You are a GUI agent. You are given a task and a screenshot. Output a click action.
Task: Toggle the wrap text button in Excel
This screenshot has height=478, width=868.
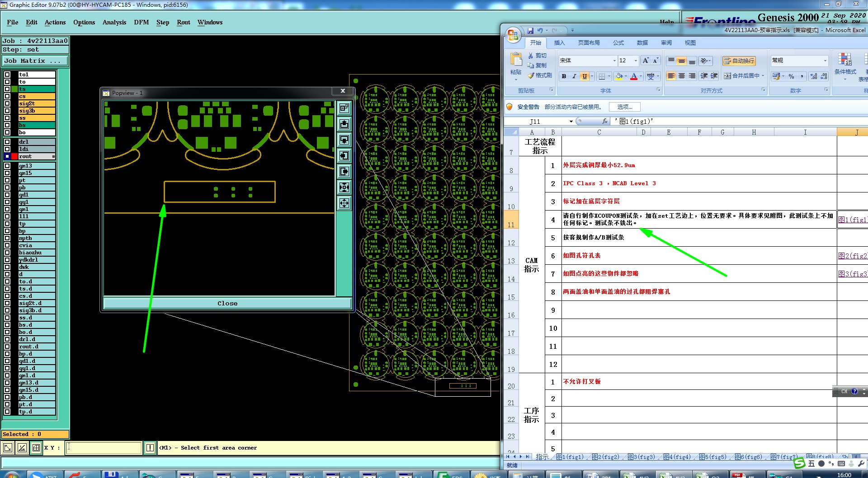coord(739,61)
